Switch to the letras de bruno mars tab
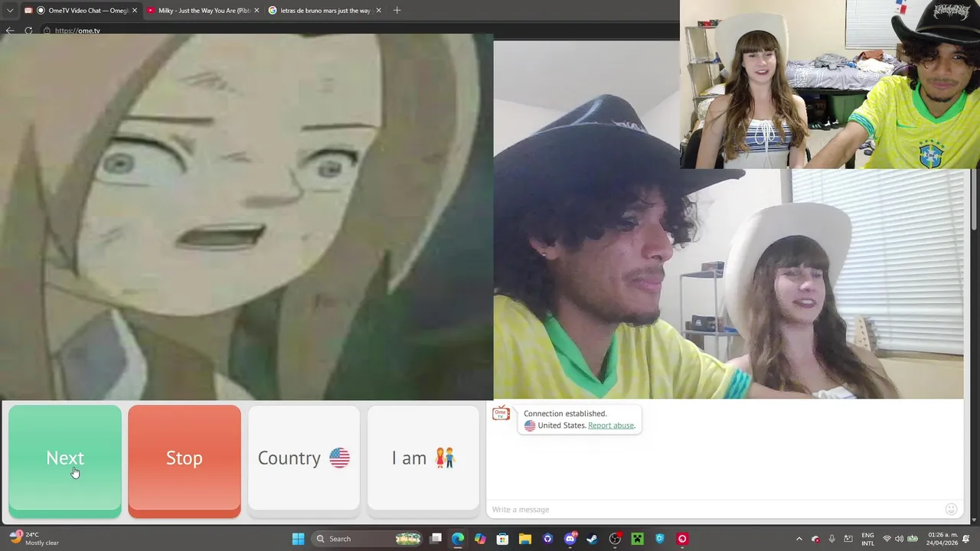Image resolution: width=980 pixels, height=551 pixels. (325, 11)
